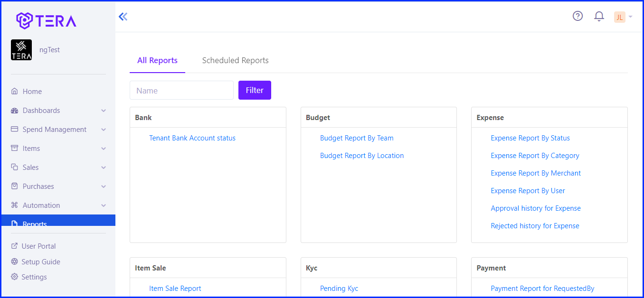Go to Home in sidebar
644x298 pixels.
click(x=32, y=92)
